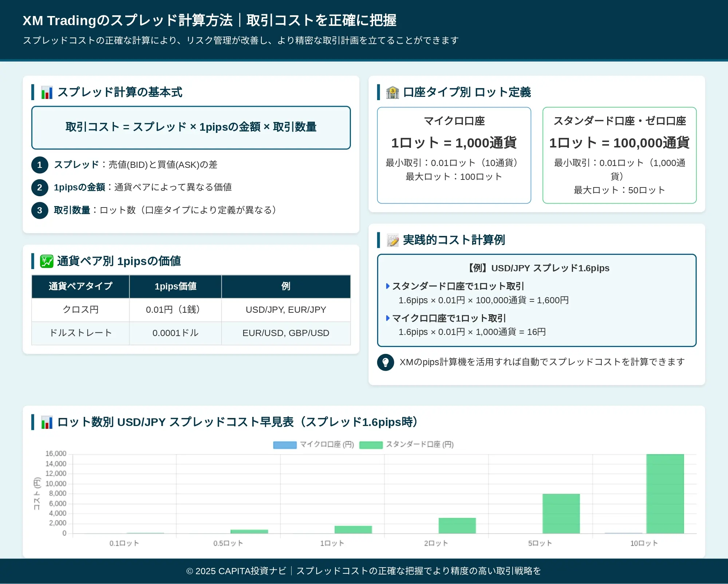Toggle the マイクロ口座 (円) blue legend swatch
Viewport: 728px width, 584px height.
click(x=285, y=445)
